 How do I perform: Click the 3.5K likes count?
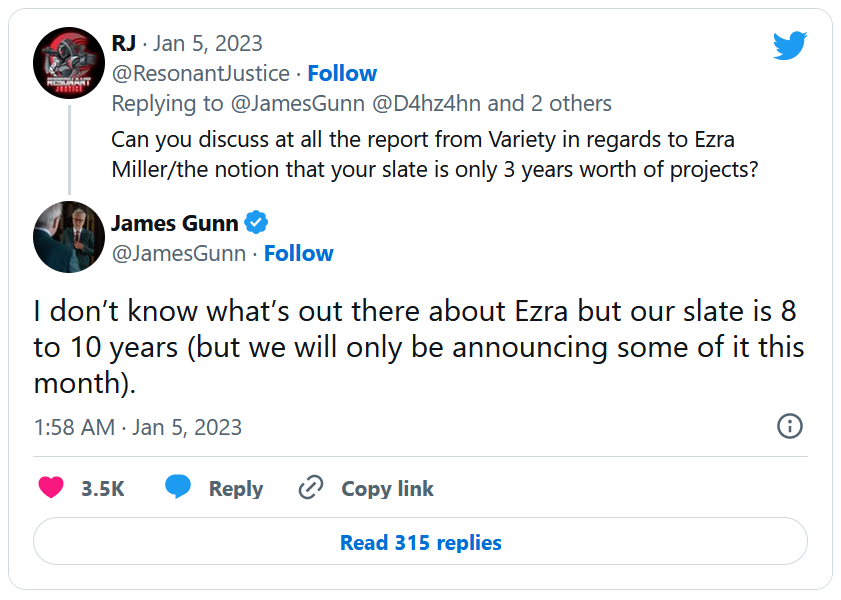click(102, 489)
